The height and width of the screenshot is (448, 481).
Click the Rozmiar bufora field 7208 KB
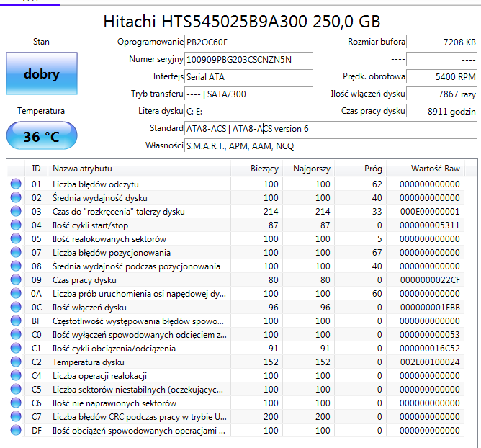coord(441,42)
